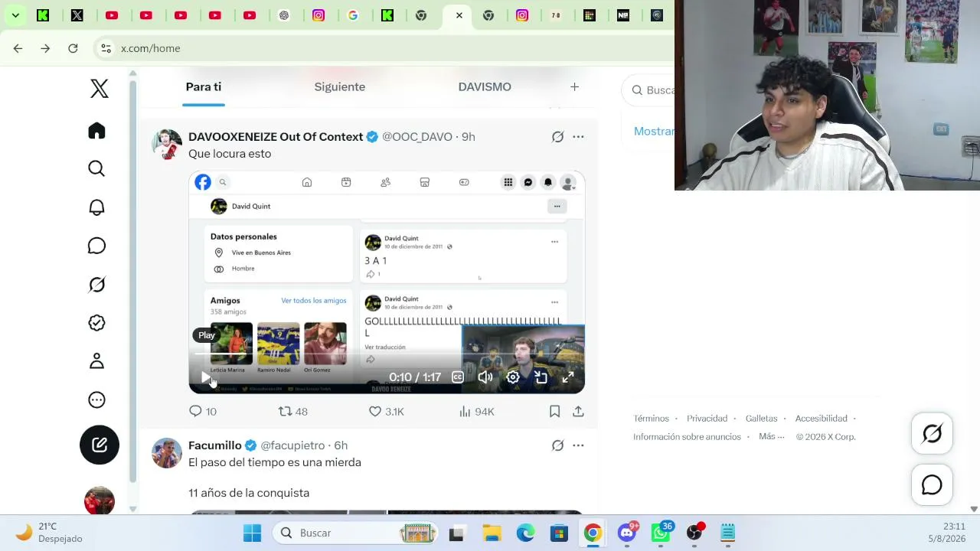Ask Grok about the DAVOOXENEIZE post
Viewport: 980px width, 551px height.
557,136
